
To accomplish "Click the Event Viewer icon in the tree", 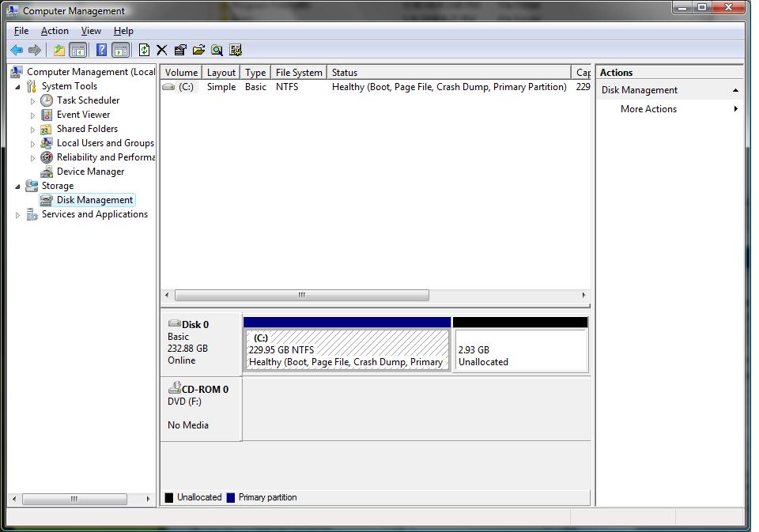I will coord(47,115).
